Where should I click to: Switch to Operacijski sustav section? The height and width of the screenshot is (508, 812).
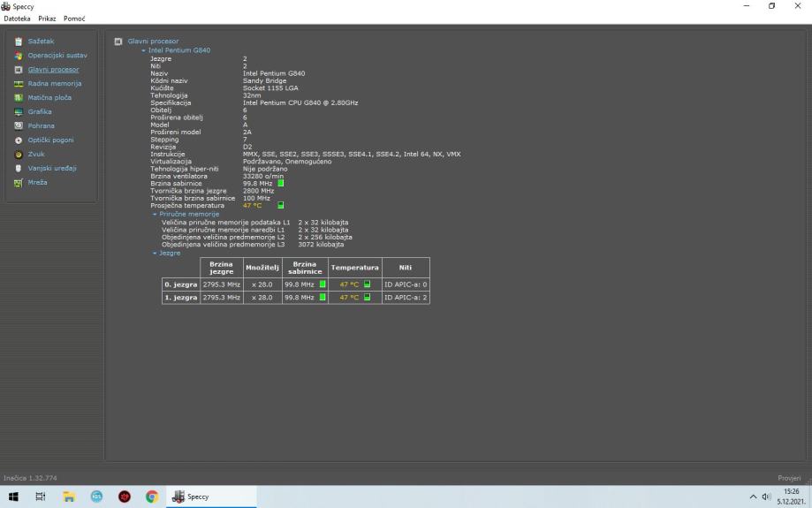point(57,56)
